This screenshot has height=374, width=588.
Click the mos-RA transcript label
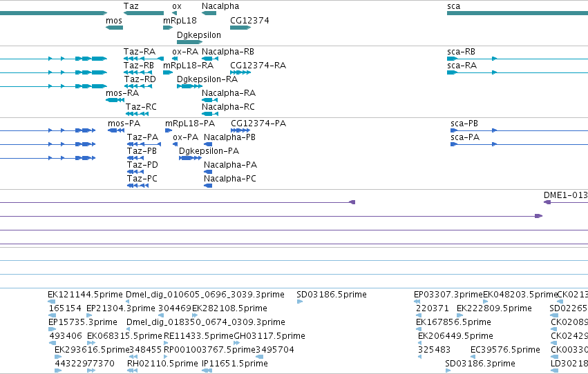pos(122,93)
